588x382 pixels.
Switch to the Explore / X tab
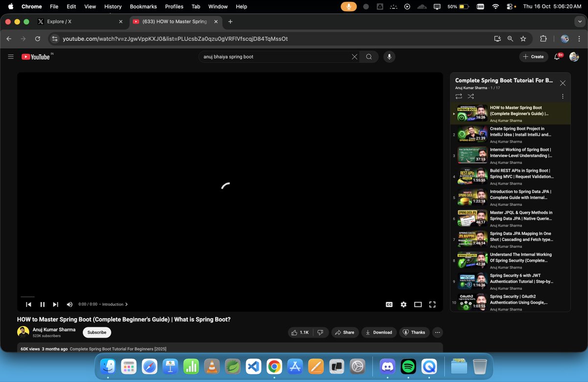(x=78, y=22)
